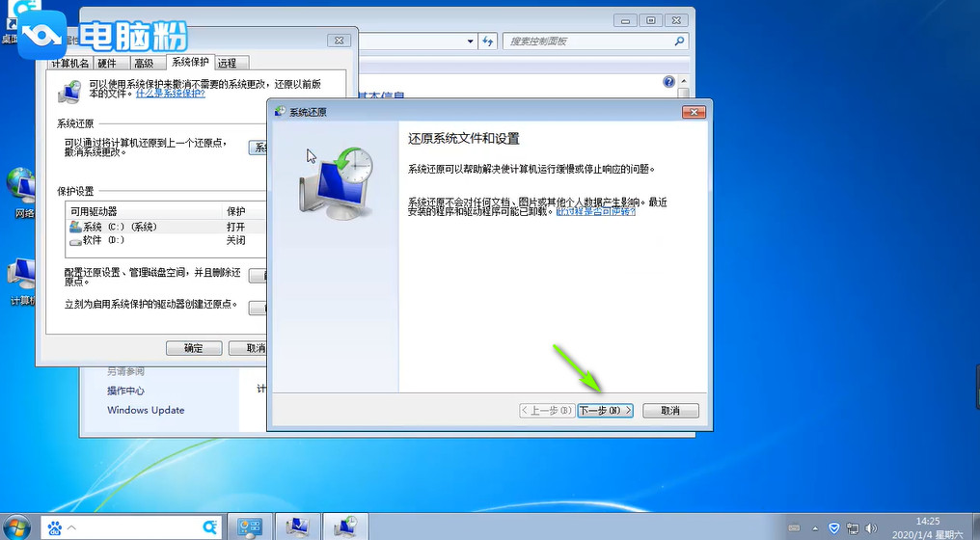
Task: Click the 保护 column header
Action: [x=244, y=211]
